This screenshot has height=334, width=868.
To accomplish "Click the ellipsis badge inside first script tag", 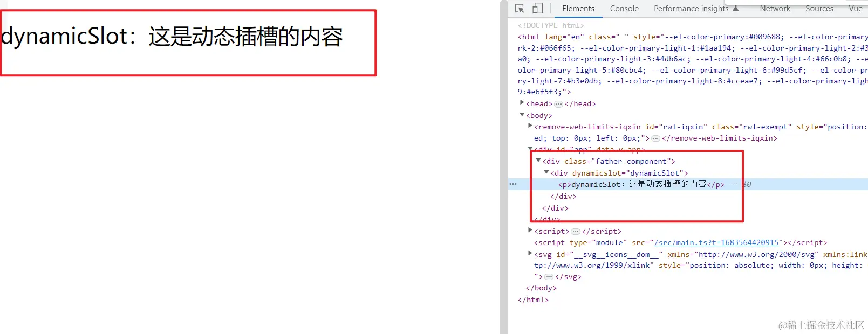I will click(x=575, y=232).
